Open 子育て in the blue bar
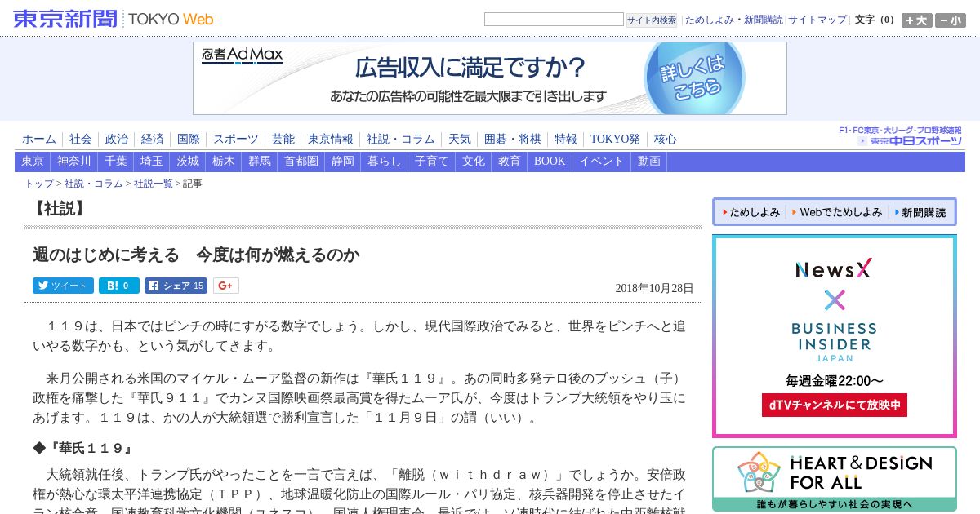The image size is (980, 514). click(x=432, y=162)
